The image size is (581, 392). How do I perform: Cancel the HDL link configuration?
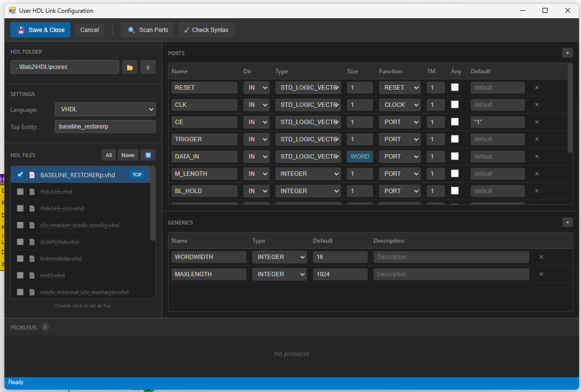pyautogui.click(x=89, y=30)
